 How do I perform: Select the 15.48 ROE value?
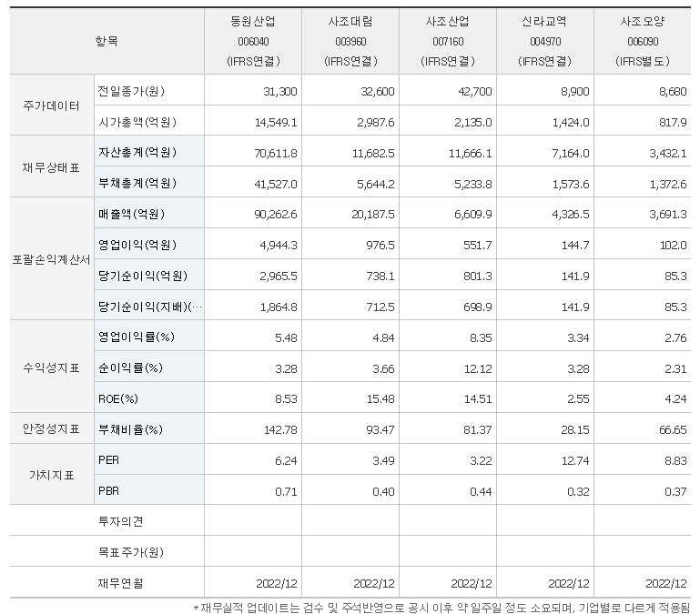(x=380, y=399)
